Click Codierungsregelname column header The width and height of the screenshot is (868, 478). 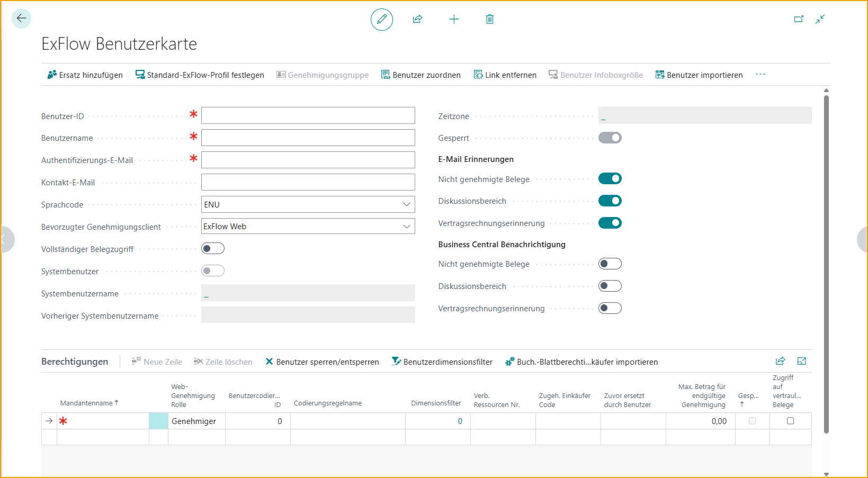pos(328,403)
